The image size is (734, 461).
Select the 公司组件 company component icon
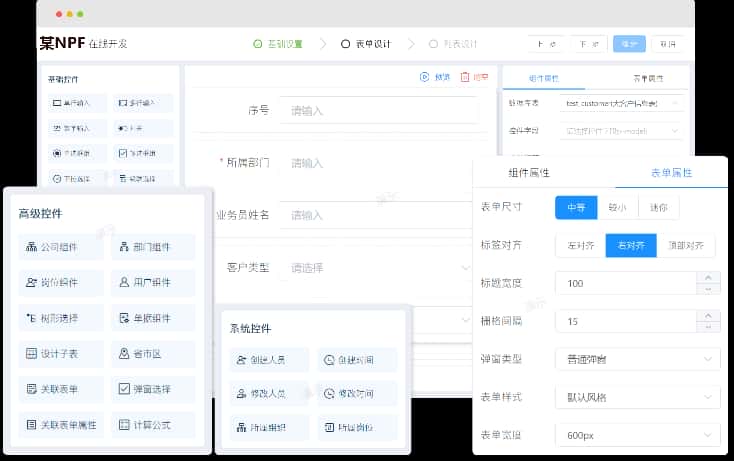(x=31, y=247)
